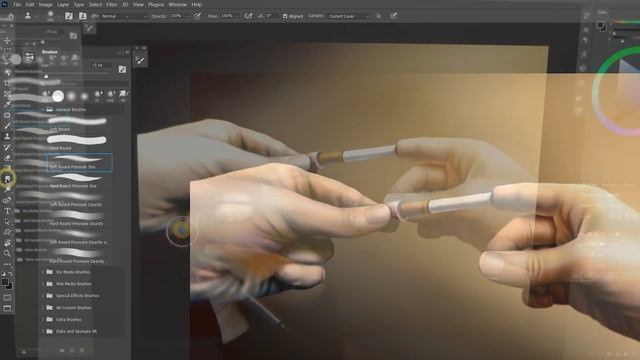Select the Eraser tool

[7, 158]
